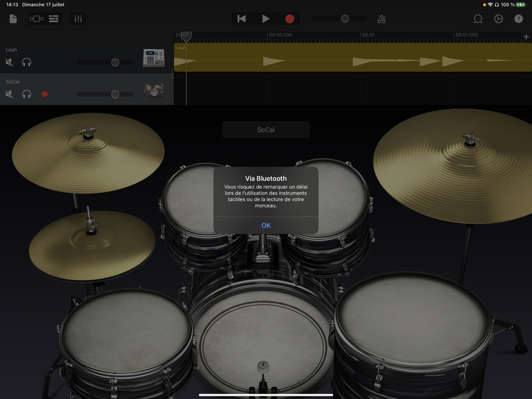Open song settings gear icon
This screenshot has width=532, height=399.
pos(498,19)
